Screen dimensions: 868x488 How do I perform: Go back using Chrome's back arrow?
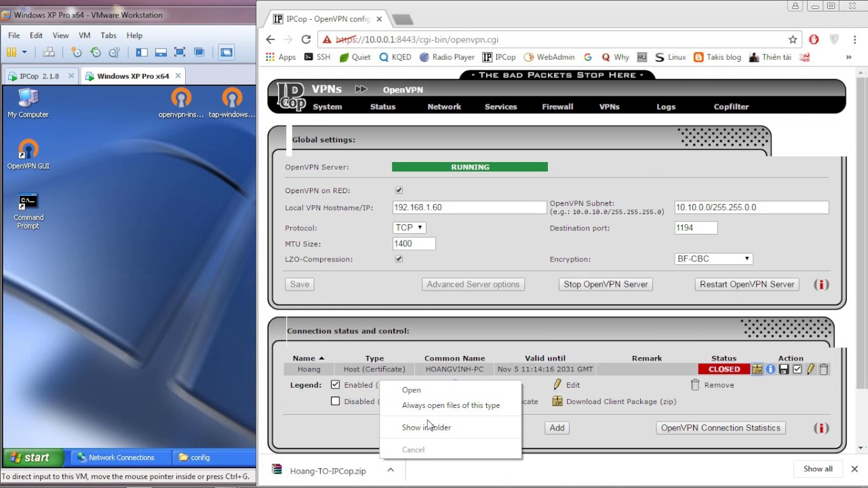tap(271, 39)
